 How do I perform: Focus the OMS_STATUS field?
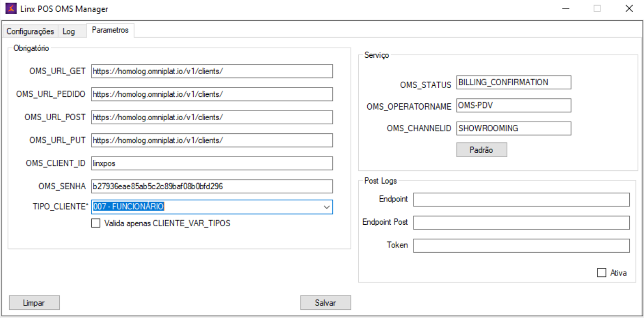pos(513,83)
